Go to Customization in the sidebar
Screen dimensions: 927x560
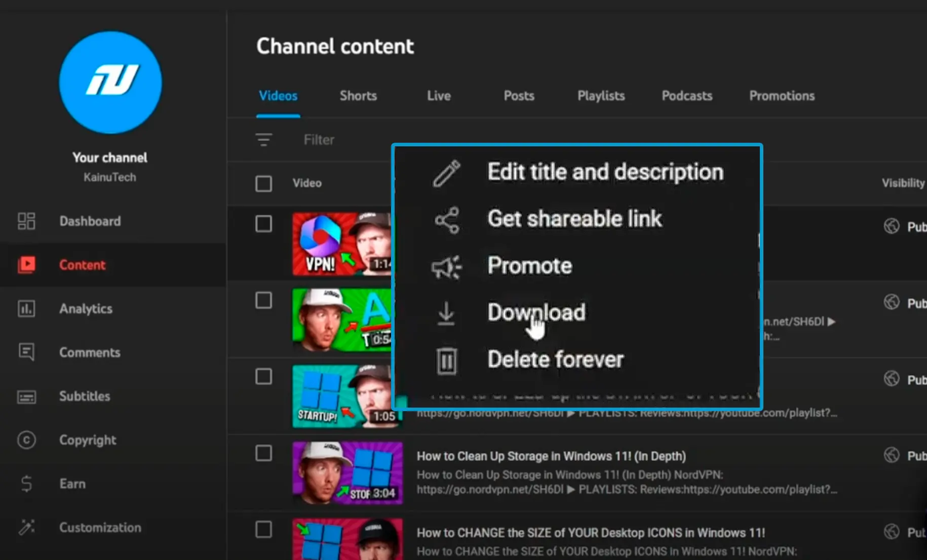click(x=100, y=527)
